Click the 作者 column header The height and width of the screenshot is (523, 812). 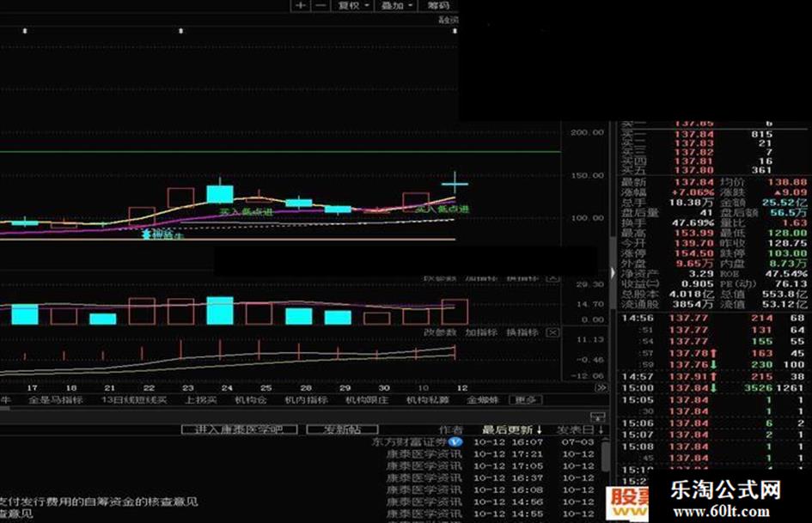(450, 429)
